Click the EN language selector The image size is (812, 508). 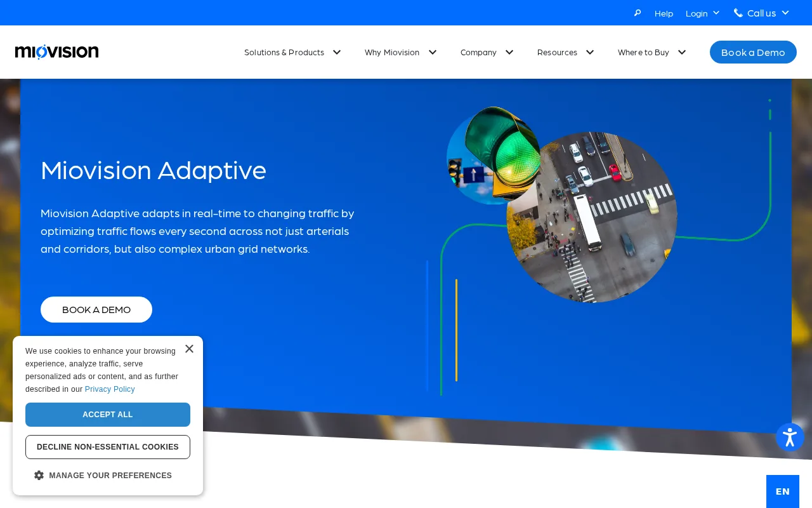pyautogui.click(x=783, y=491)
